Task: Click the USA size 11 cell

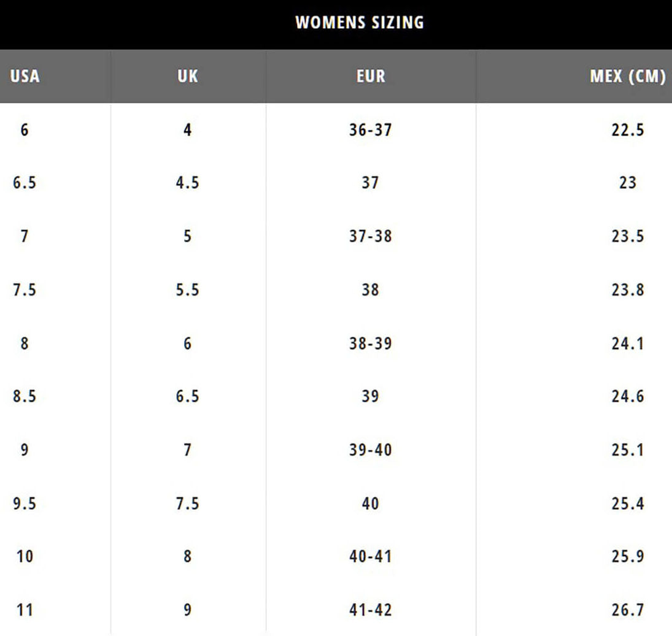Action: pyautogui.click(x=25, y=610)
